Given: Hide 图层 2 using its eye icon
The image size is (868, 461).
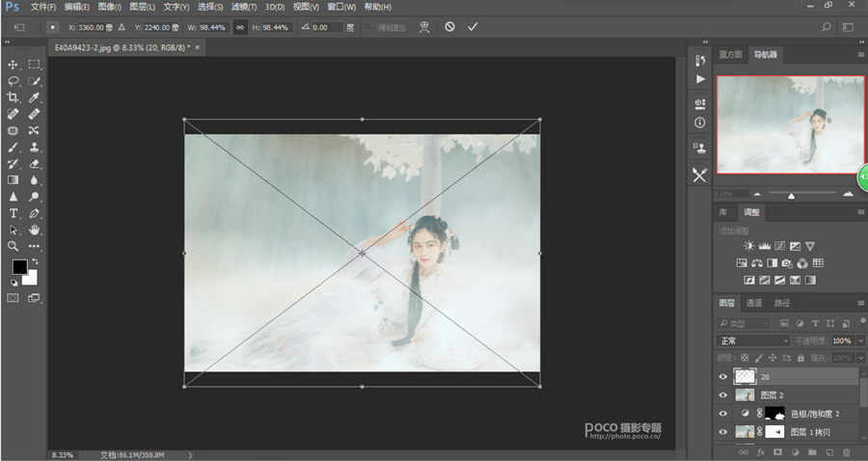Looking at the screenshot, I should click(x=723, y=395).
